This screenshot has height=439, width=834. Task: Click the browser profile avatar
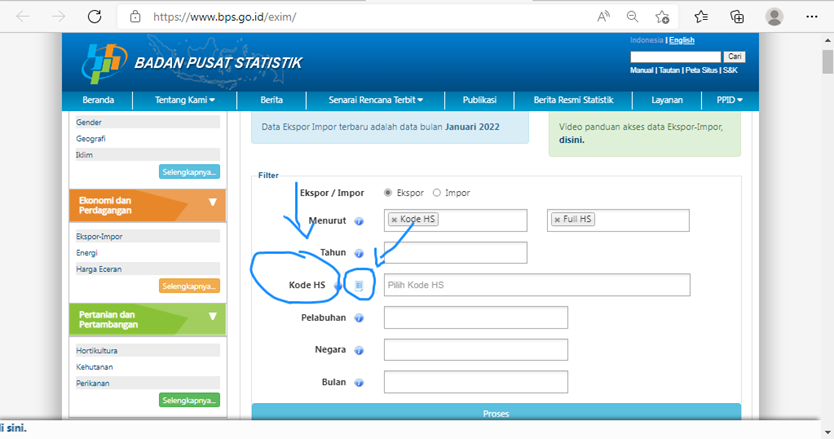coord(774,16)
